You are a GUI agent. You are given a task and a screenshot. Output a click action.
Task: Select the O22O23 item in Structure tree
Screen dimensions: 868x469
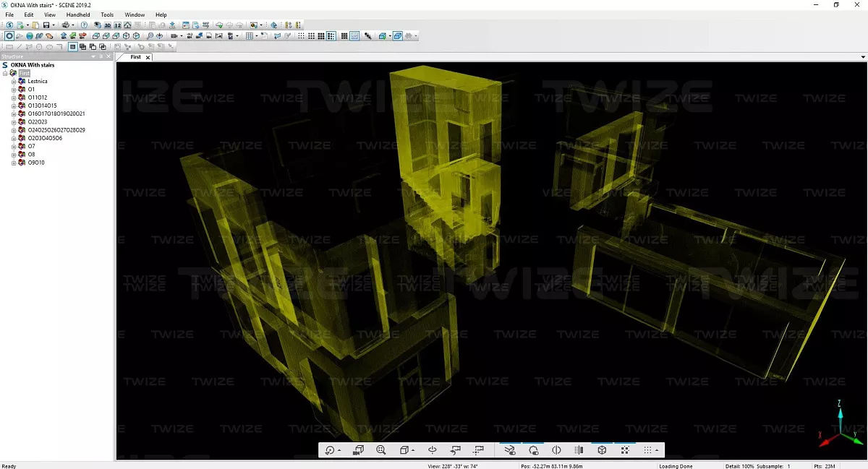click(x=38, y=122)
